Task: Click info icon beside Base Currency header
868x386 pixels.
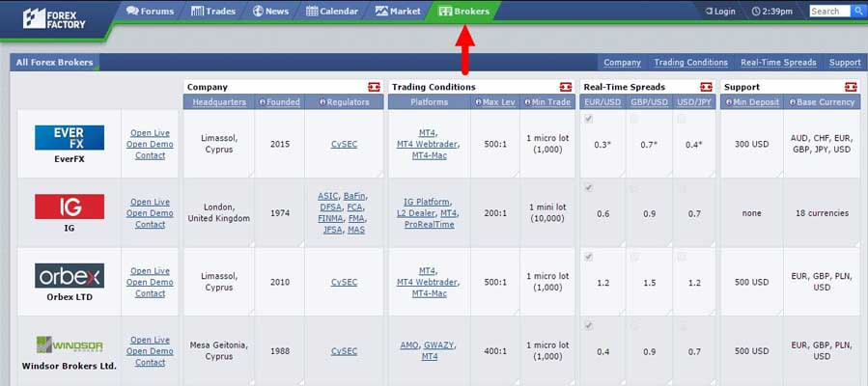Action: point(793,102)
